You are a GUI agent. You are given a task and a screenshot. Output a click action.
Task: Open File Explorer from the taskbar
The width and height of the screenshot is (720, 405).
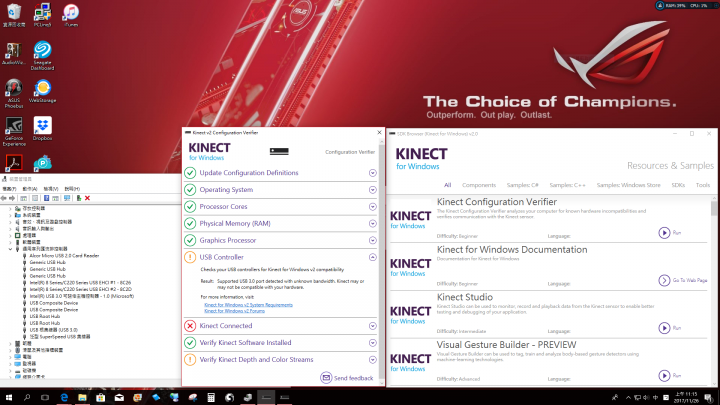pos(82,397)
